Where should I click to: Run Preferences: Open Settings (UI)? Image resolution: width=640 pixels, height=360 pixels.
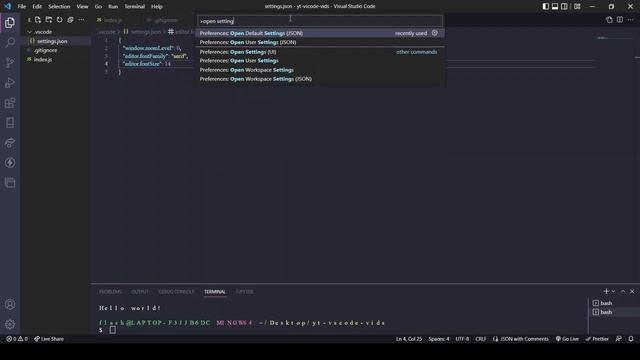[320, 52]
